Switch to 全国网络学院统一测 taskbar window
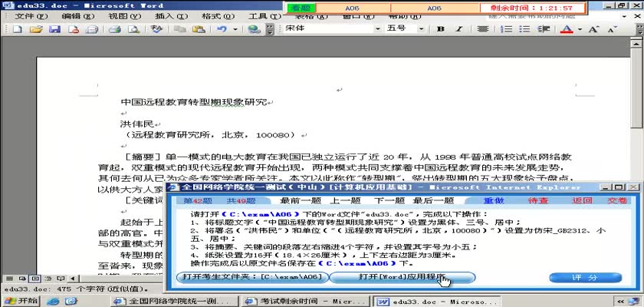 tap(175, 302)
